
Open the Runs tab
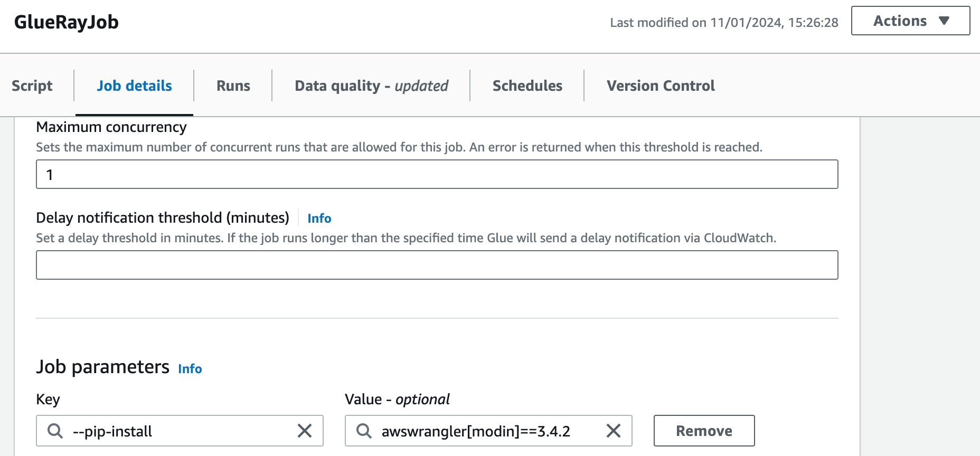pos(233,85)
